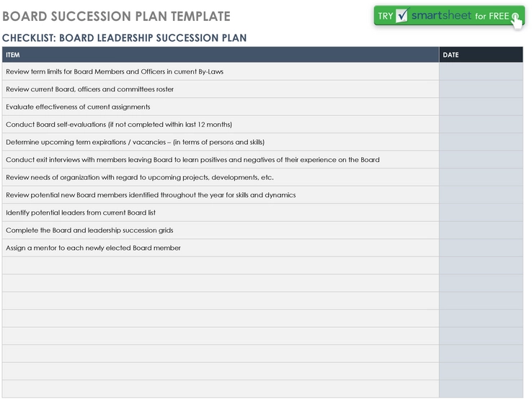Select 'Evaluate effectiveness of current assignments' cell
This screenshot has height=399, width=532.
point(221,107)
